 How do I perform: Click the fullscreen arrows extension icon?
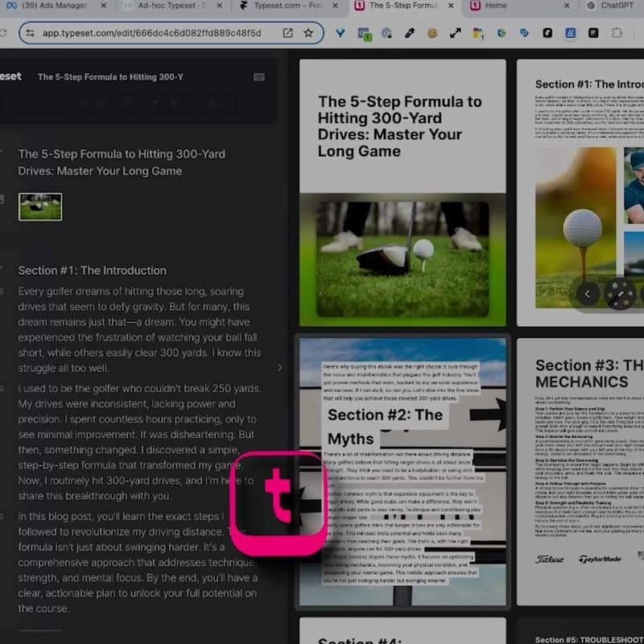455,33
